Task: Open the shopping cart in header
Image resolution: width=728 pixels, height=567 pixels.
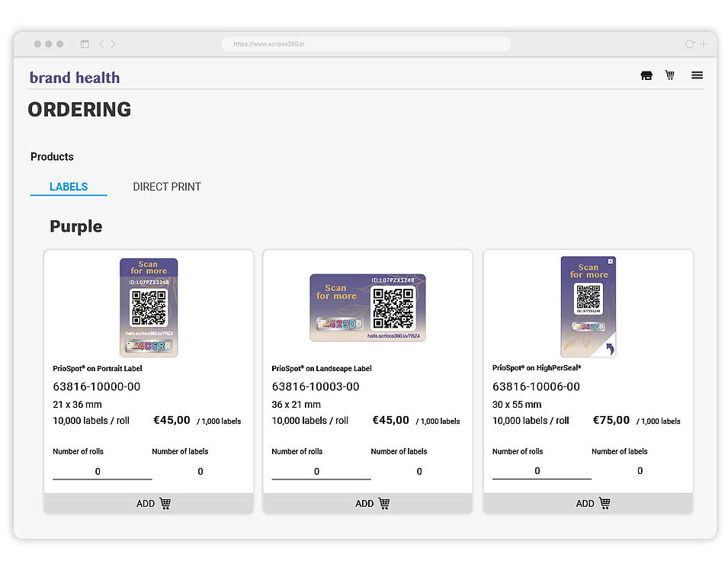Action: [670, 75]
